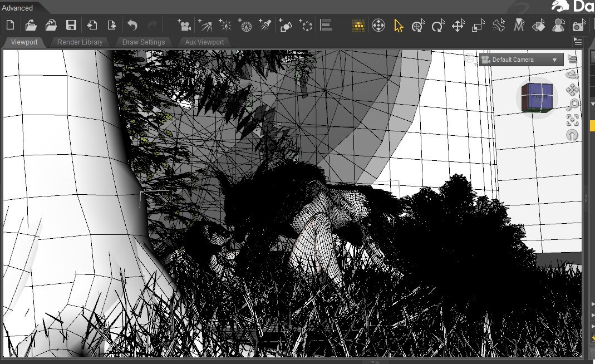Open the Aux Viewport tab
This screenshot has width=595, height=364.
pyautogui.click(x=204, y=42)
